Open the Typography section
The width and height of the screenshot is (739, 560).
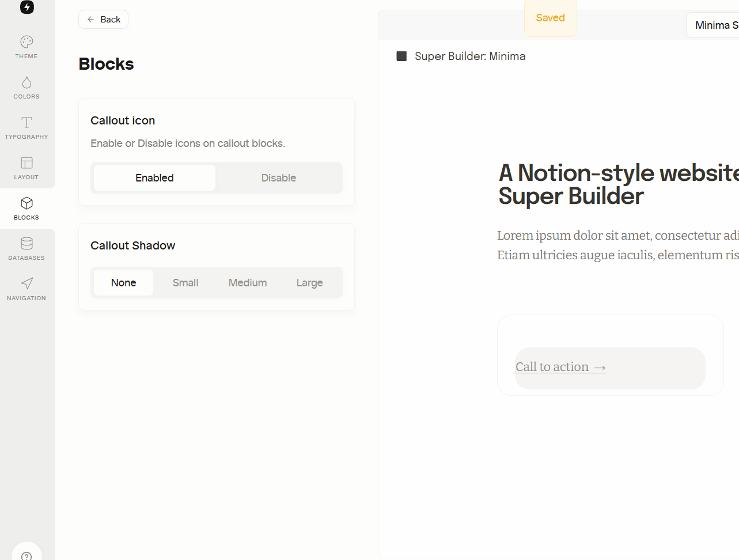(26, 128)
